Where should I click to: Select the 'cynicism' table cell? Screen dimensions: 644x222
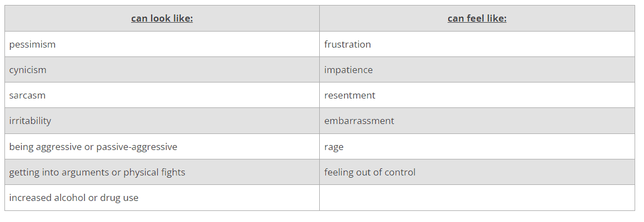pyautogui.click(x=28, y=70)
